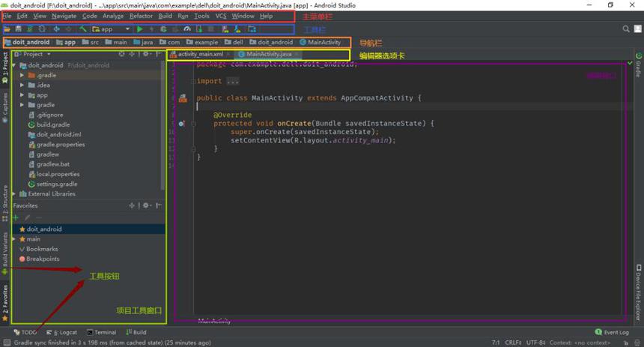Image resolution: width=644 pixels, height=347 pixels.
Task: Open the Event Log
Action: point(612,332)
